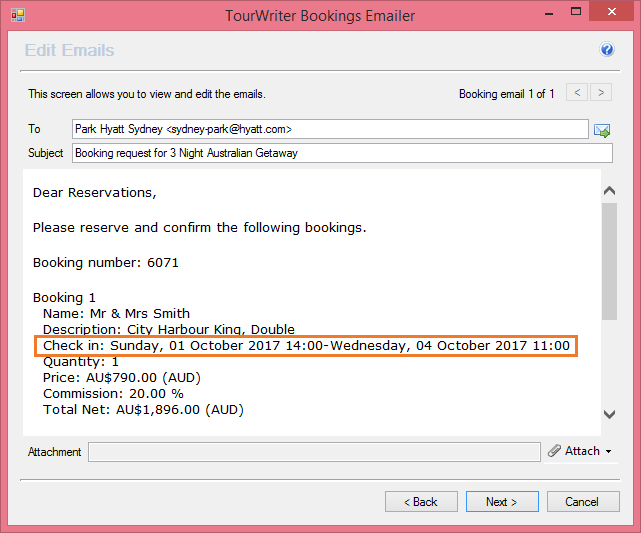Click the 'Booking 1' heading line
This screenshot has height=533, width=641.
[x=64, y=298]
